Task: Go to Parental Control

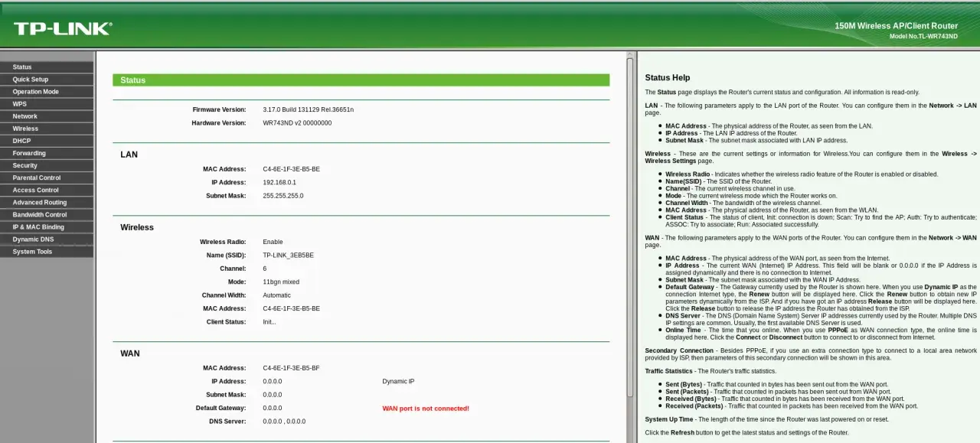Action: point(47,178)
